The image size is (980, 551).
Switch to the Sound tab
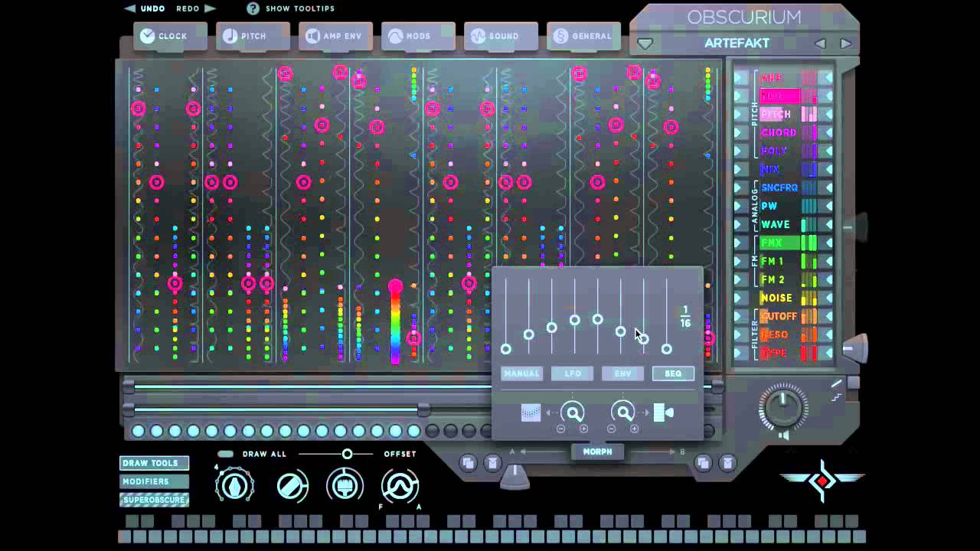501,36
